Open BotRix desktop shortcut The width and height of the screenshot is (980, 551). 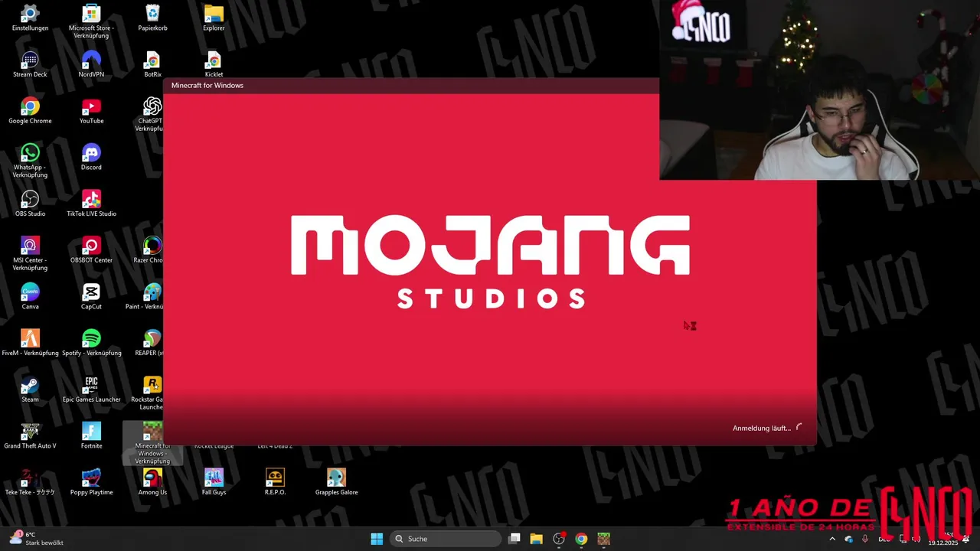(x=152, y=64)
